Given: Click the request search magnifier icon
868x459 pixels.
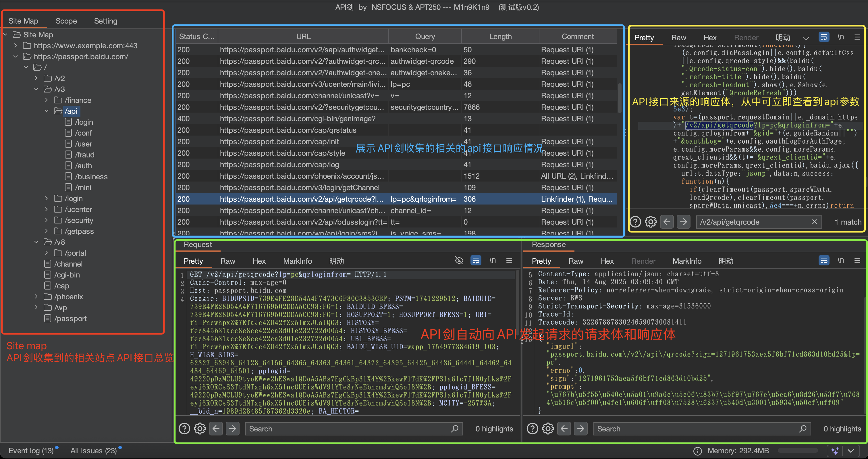Looking at the screenshot, I should pos(455,429).
